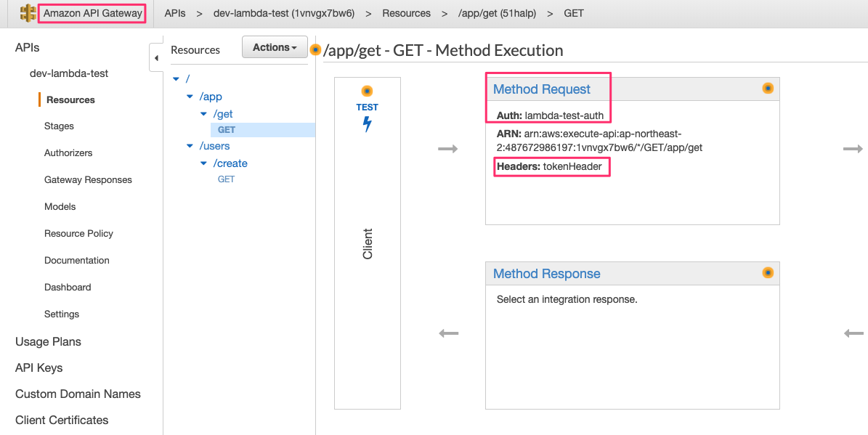Open Usage Plans in the sidebar

pyautogui.click(x=48, y=342)
